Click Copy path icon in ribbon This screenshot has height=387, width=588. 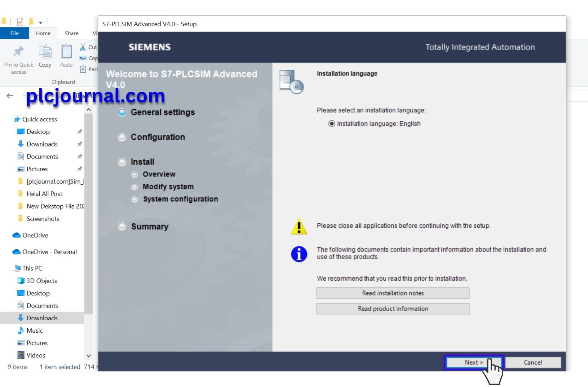pos(83,58)
